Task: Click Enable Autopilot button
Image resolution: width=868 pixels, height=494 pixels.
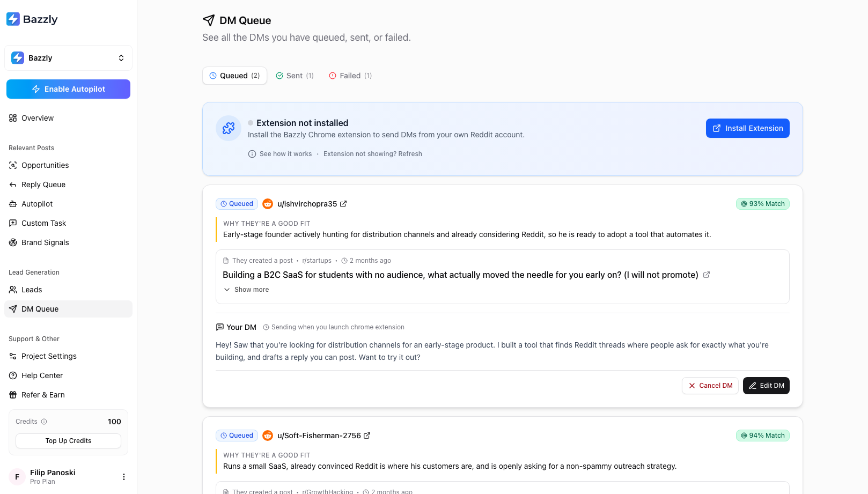Action: (68, 89)
